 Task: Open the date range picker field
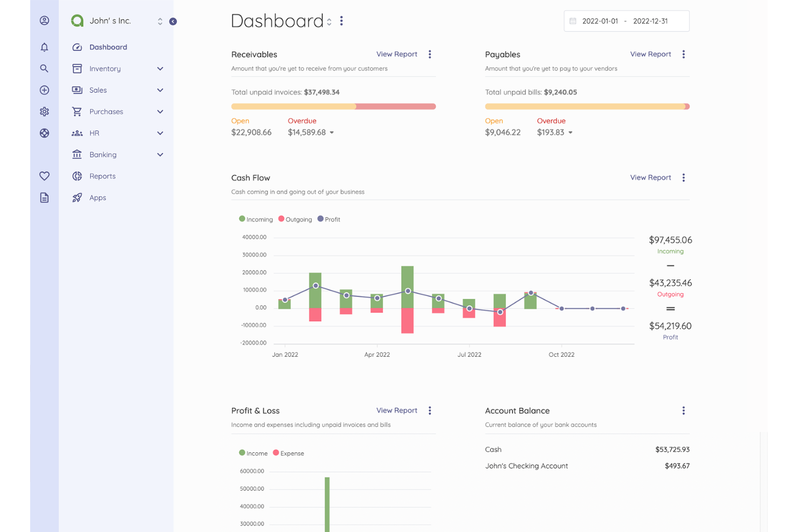pyautogui.click(x=626, y=20)
